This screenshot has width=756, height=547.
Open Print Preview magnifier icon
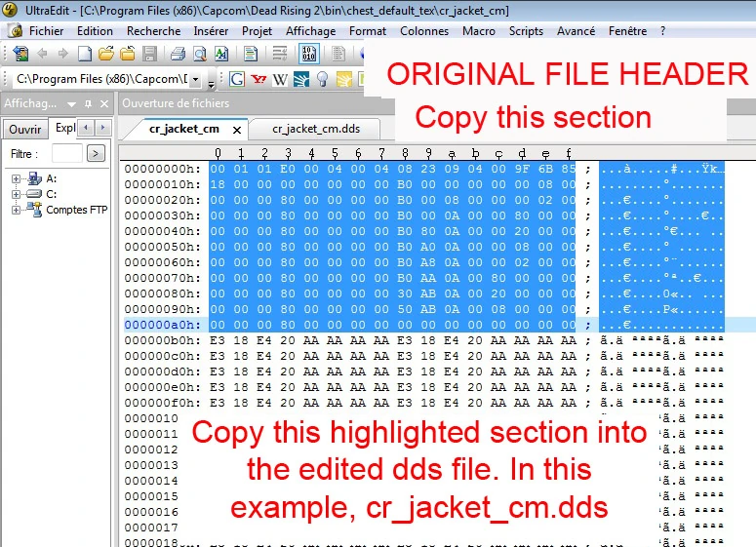200,54
